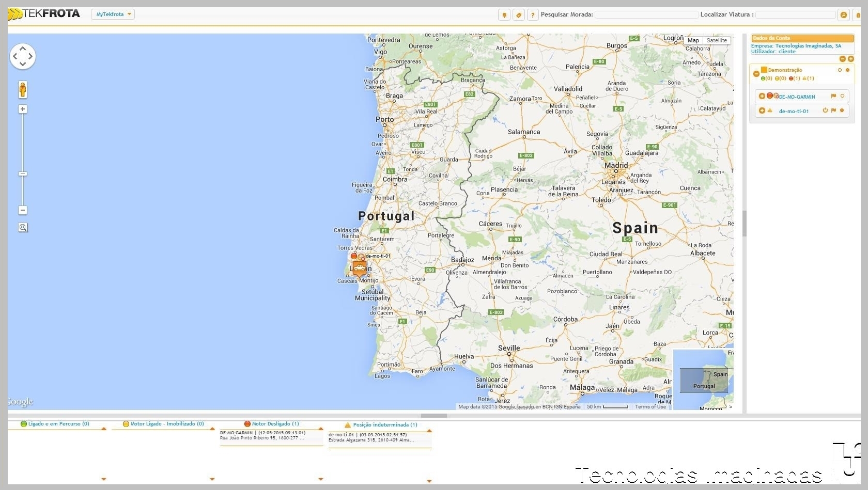868x490 pixels.
Task: Toggle the circle on DE-MO-GARMIN row
Action: [x=842, y=96]
